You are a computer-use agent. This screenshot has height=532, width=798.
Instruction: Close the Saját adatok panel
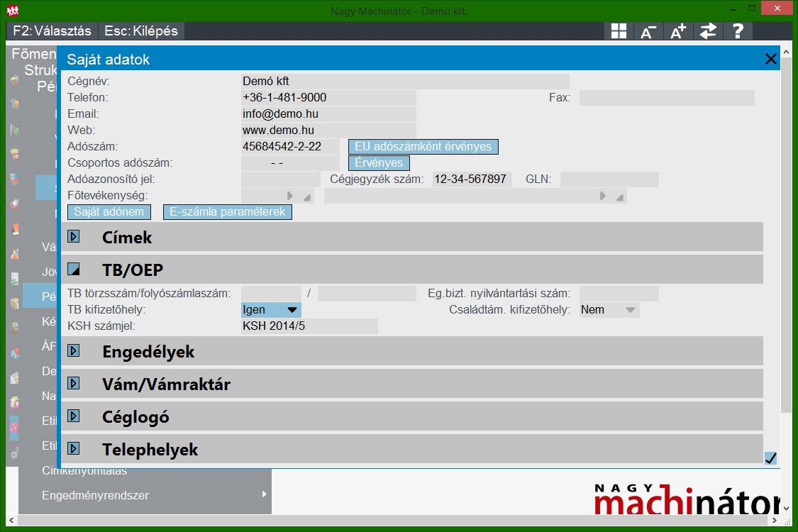[770, 59]
